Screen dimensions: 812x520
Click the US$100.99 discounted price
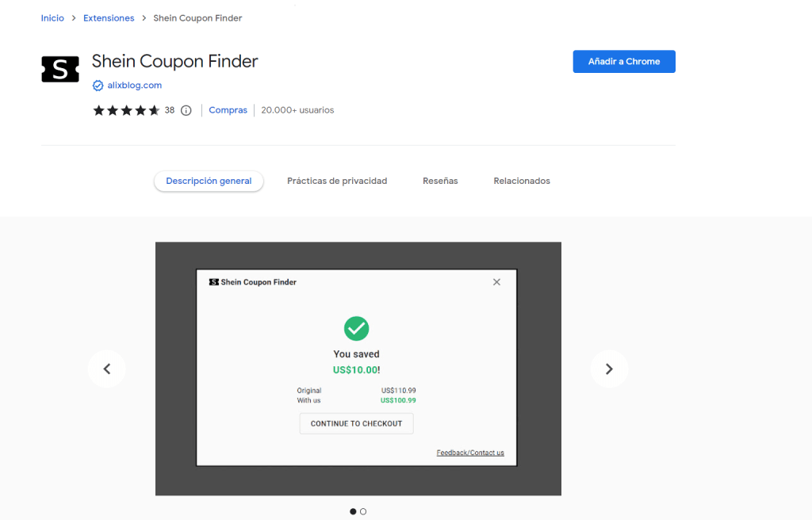pyautogui.click(x=398, y=400)
